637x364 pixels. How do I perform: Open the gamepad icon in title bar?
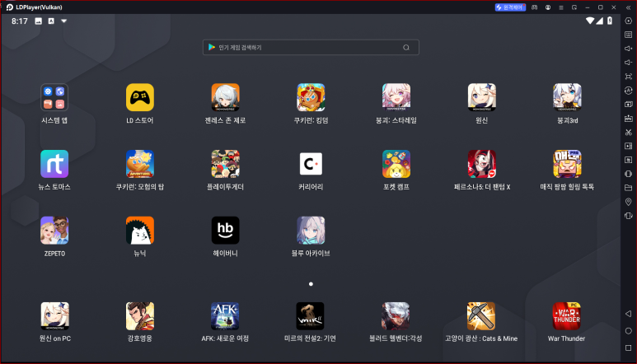pos(535,7)
